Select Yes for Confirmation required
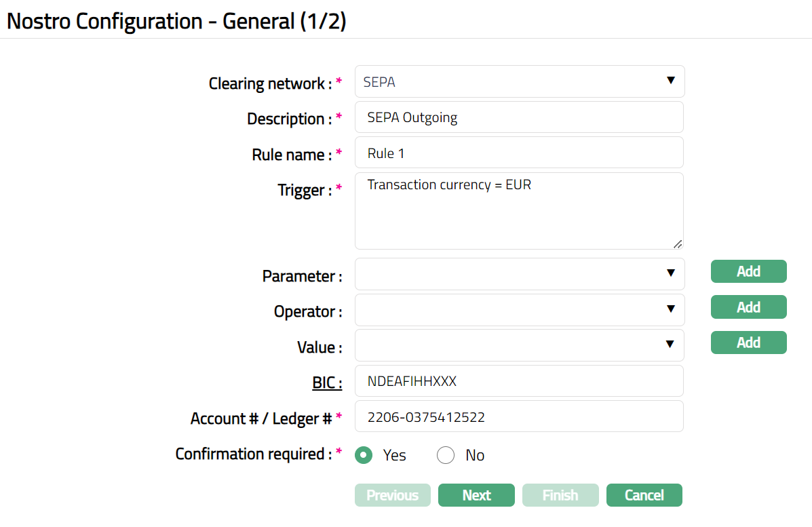Viewport: 812px width, 527px height. [x=364, y=455]
